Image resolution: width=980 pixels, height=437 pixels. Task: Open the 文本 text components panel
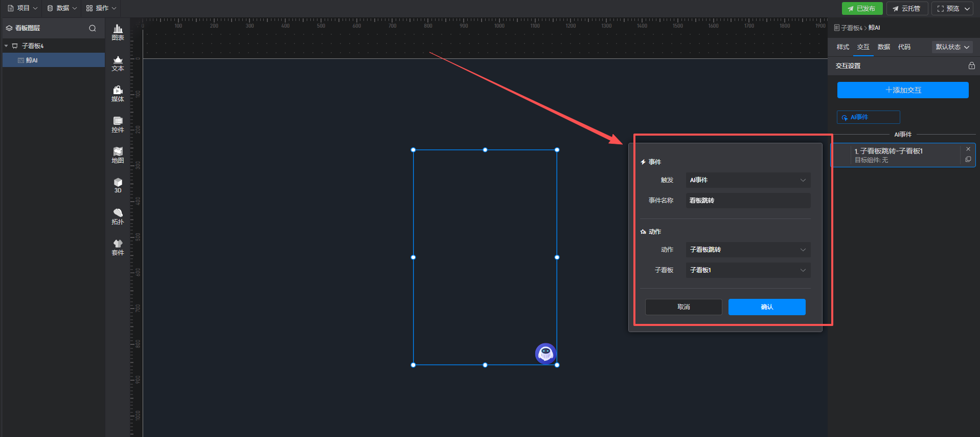(118, 63)
